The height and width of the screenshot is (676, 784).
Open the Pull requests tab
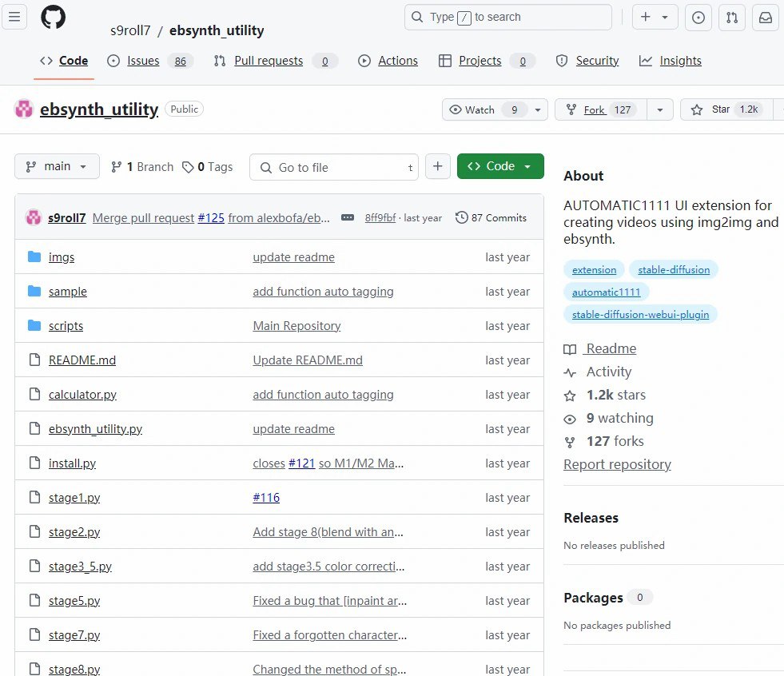point(276,61)
